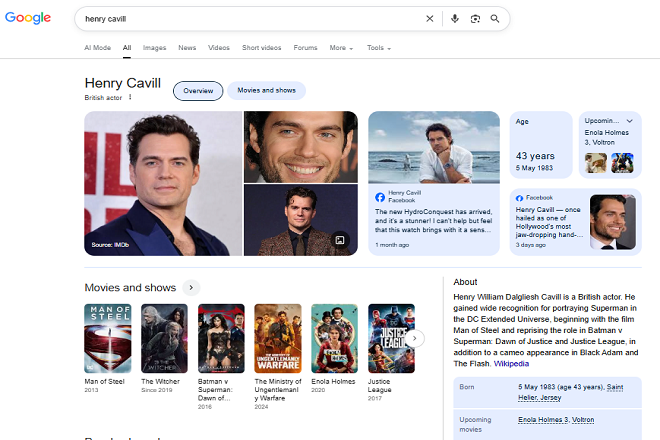Screen dimensions: 660x440
Task: Expand the Upcoming card chevron
Action: pyautogui.click(x=629, y=121)
